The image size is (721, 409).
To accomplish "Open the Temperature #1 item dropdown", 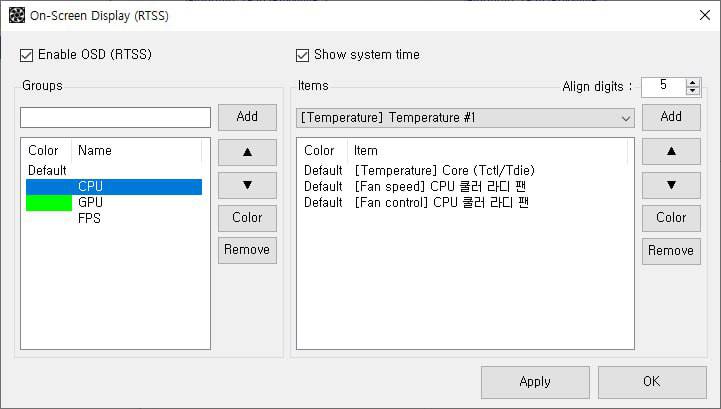I will pos(626,118).
